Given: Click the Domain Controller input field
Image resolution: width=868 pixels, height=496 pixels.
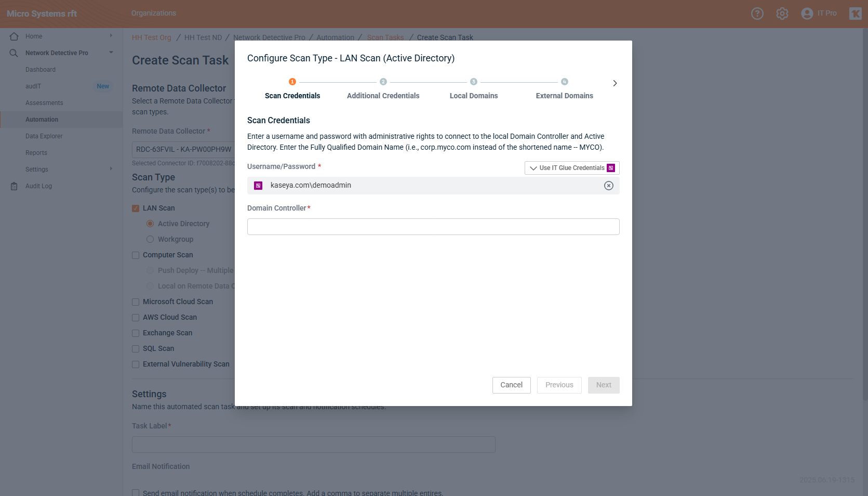Looking at the screenshot, I should tap(433, 227).
